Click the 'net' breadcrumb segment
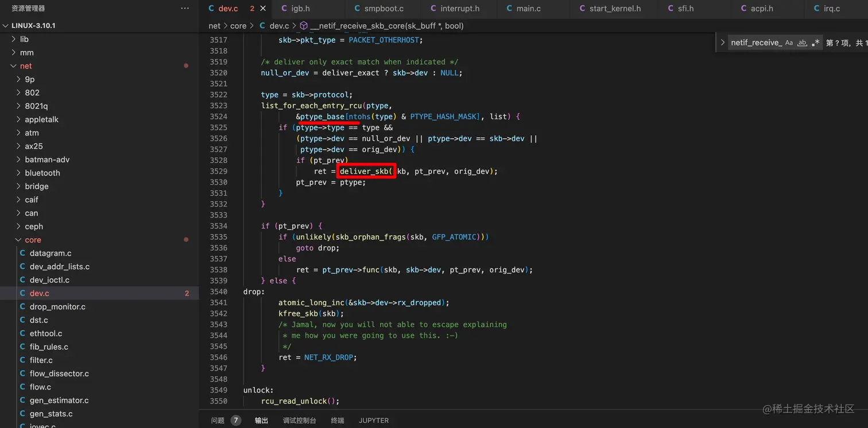868x428 pixels. coord(214,26)
